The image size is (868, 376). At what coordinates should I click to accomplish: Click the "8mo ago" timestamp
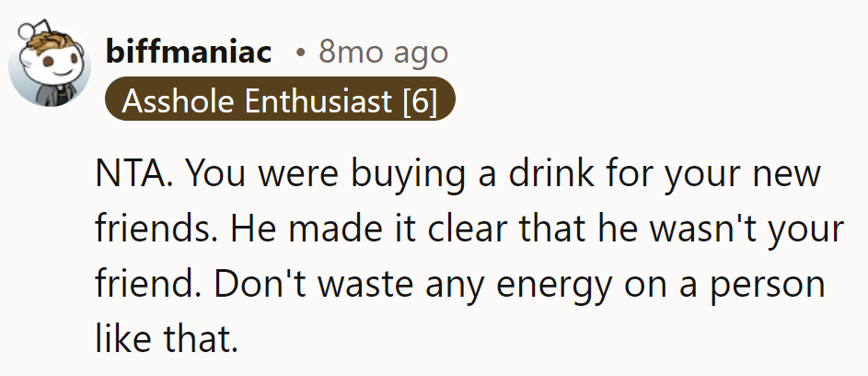tap(383, 53)
